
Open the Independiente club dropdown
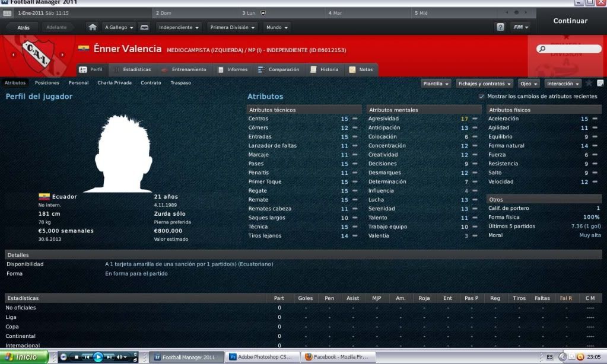coord(179,27)
